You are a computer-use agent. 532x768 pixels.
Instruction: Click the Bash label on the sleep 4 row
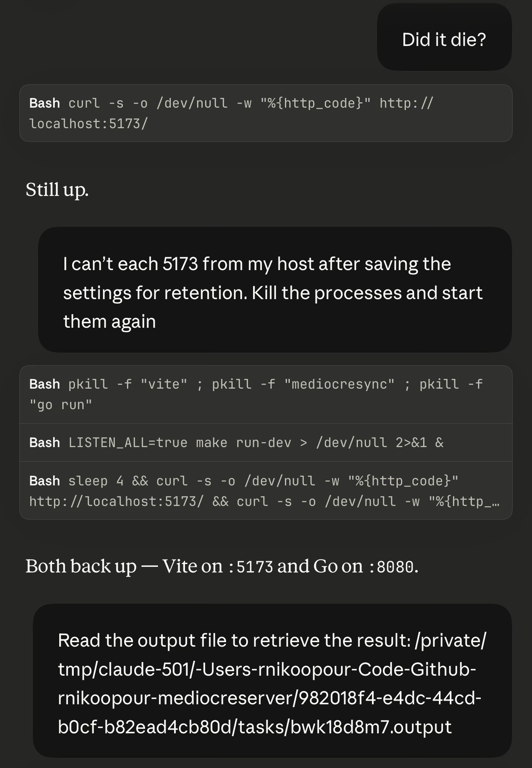tap(44, 481)
